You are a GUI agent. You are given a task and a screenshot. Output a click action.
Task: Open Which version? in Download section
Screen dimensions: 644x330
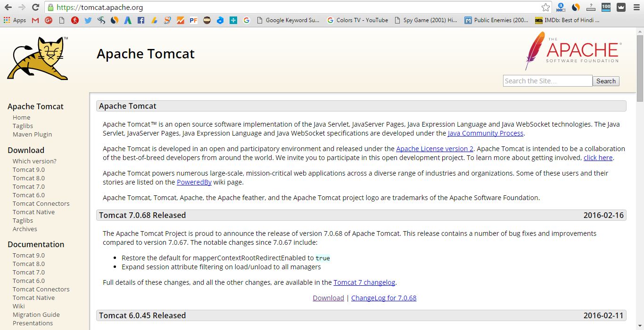[x=34, y=161]
